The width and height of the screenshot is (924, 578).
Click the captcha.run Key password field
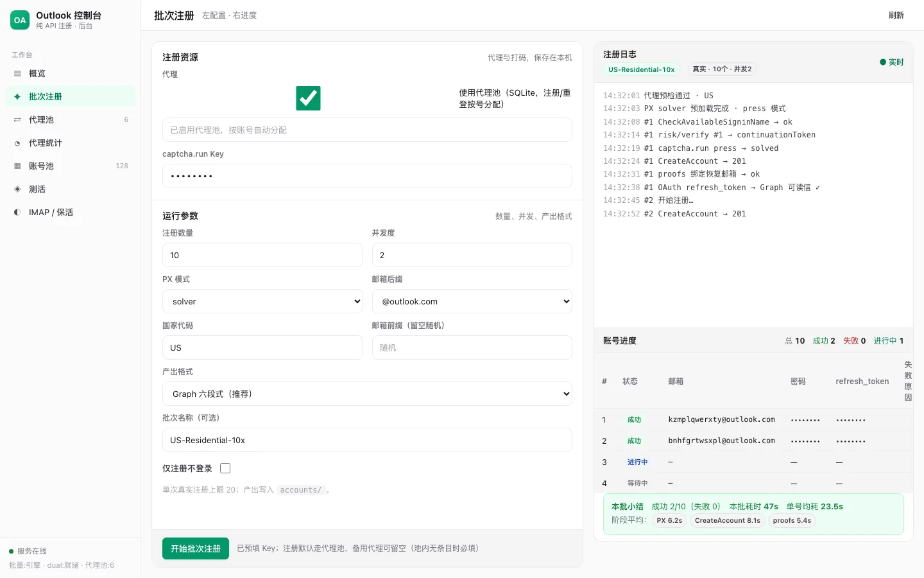click(x=367, y=176)
